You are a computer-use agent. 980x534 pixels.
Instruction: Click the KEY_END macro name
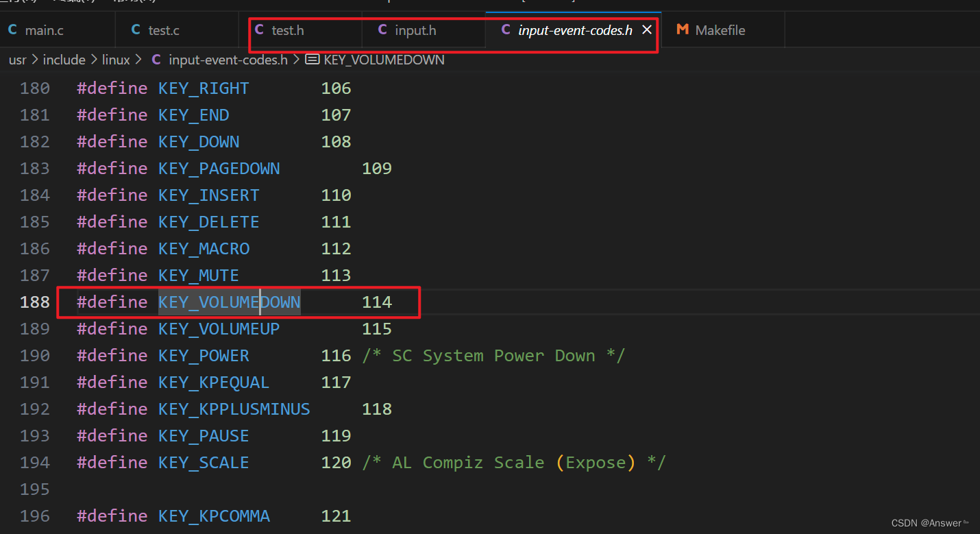pyautogui.click(x=194, y=115)
